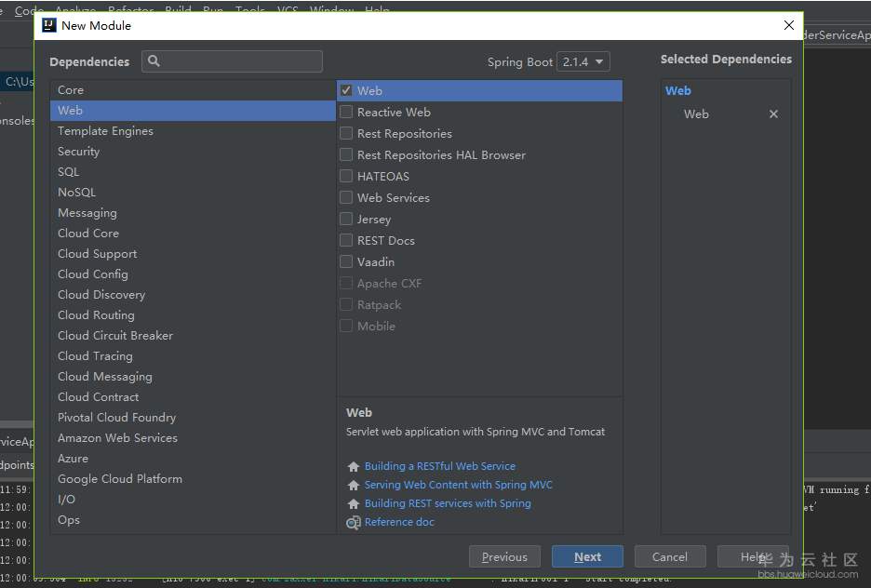Screen dimensions: 871x588
Task: Click the Mobile dependency row
Action: (x=480, y=326)
